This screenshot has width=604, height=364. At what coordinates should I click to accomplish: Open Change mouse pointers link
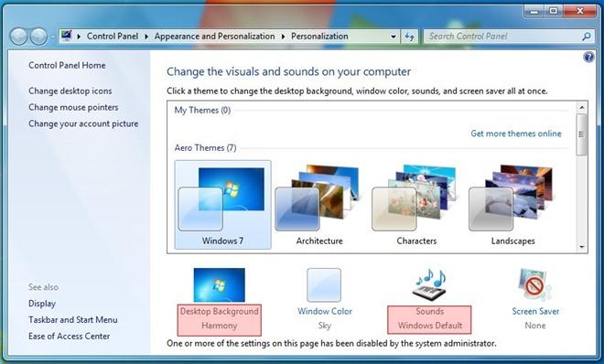click(73, 107)
